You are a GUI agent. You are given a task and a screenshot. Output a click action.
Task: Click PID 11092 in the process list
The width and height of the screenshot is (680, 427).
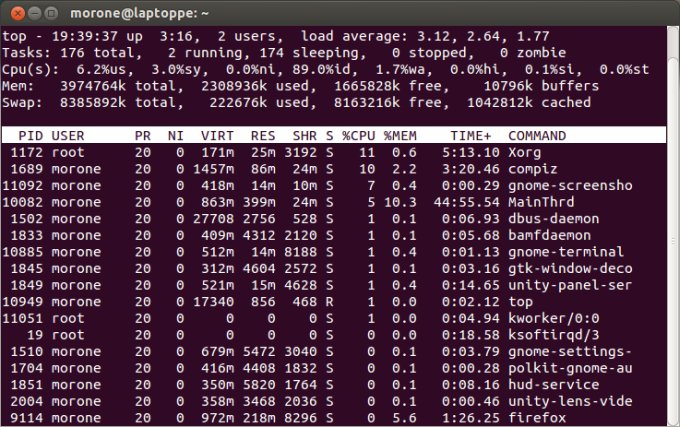23,186
